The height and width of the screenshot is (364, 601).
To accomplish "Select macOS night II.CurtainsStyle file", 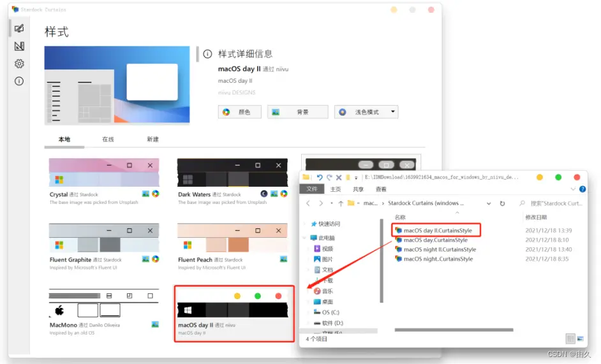I will point(435,249).
